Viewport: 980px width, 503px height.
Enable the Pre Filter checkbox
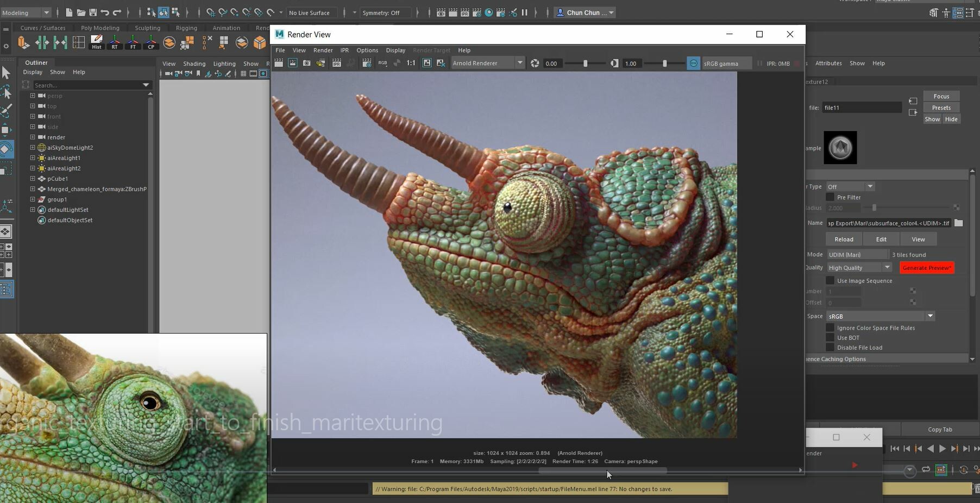click(830, 197)
